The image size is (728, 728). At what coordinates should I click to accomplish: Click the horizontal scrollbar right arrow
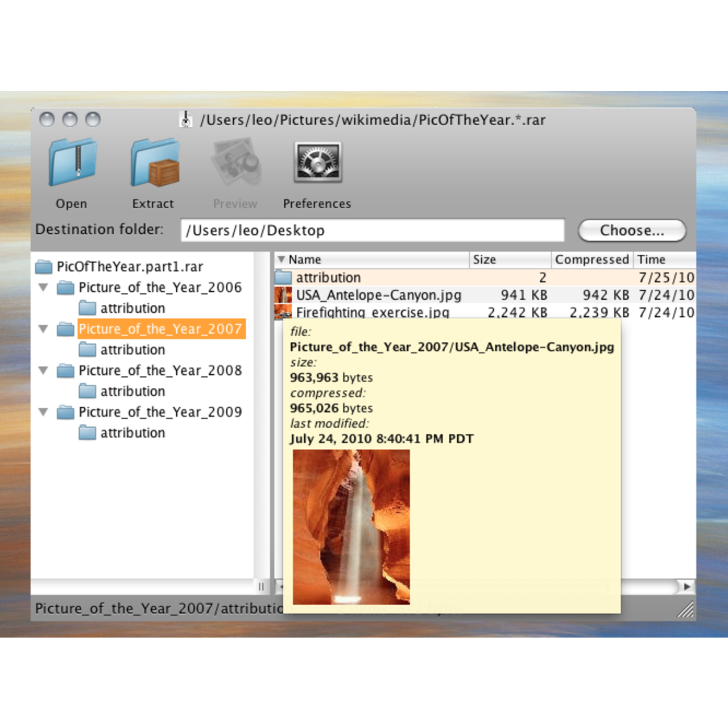pos(687,586)
